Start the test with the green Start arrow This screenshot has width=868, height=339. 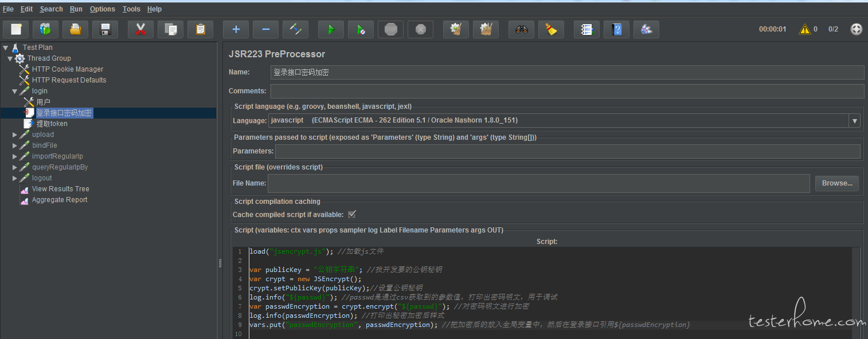click(x=331, y=29)
